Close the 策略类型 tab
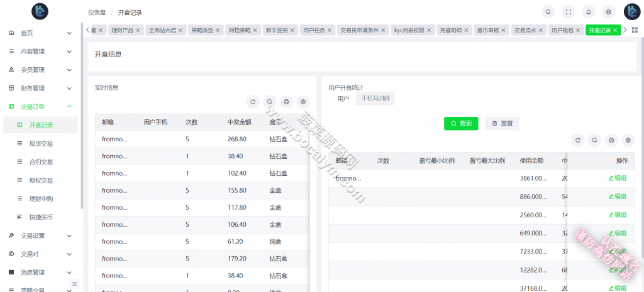The width and height of the screenshot is (644, 292). pos(218,30)
